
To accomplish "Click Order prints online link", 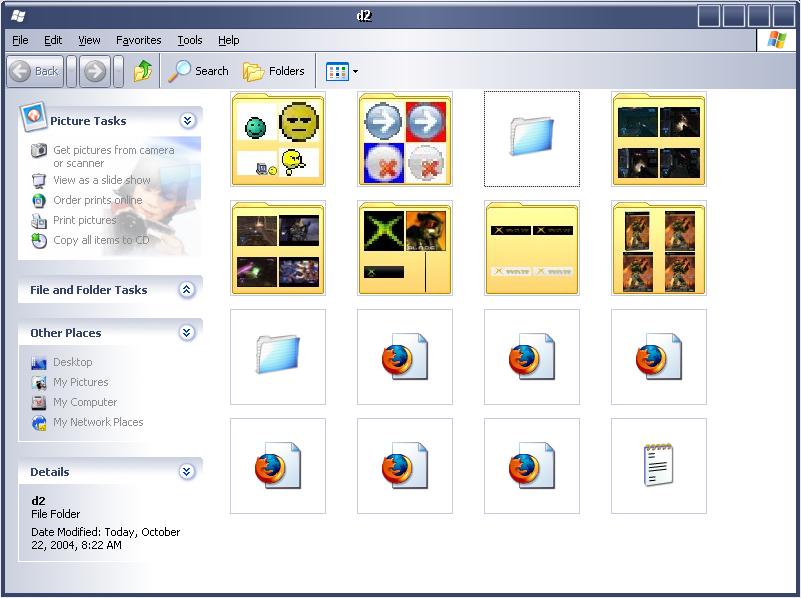I will click(x=97, y=200).
